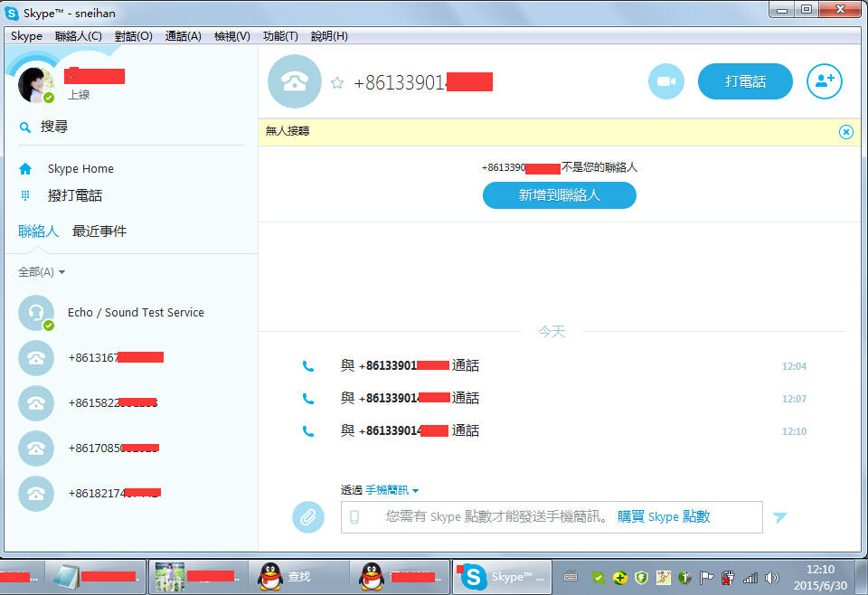868x595 pixels.
Task: Dismiss the 無人接聽 notification bar
Action: (846, 132)
